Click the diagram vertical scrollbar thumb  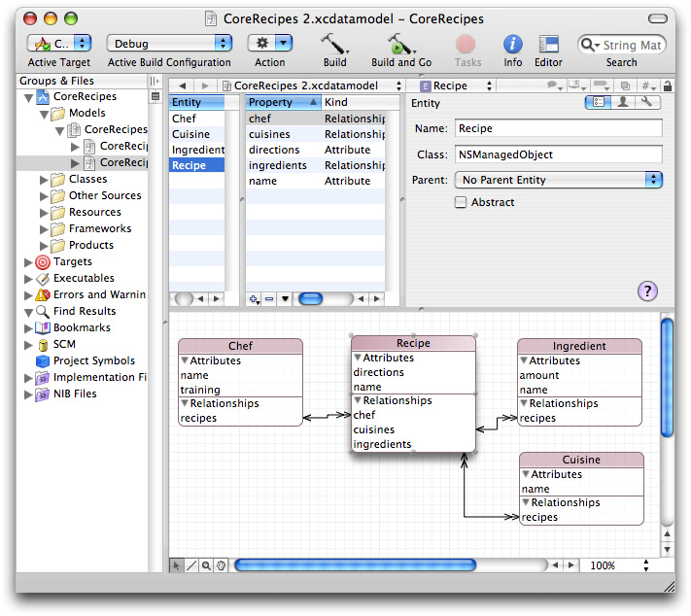click(668, 377)
